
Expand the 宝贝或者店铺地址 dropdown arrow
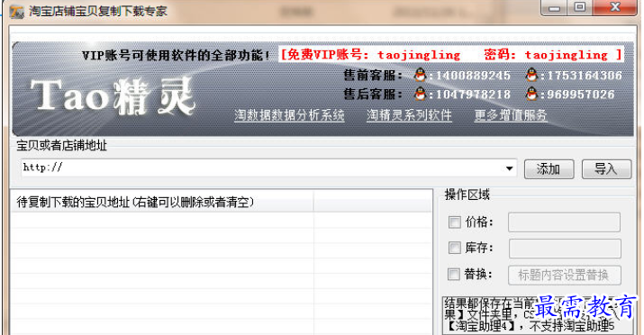point(509,168)
